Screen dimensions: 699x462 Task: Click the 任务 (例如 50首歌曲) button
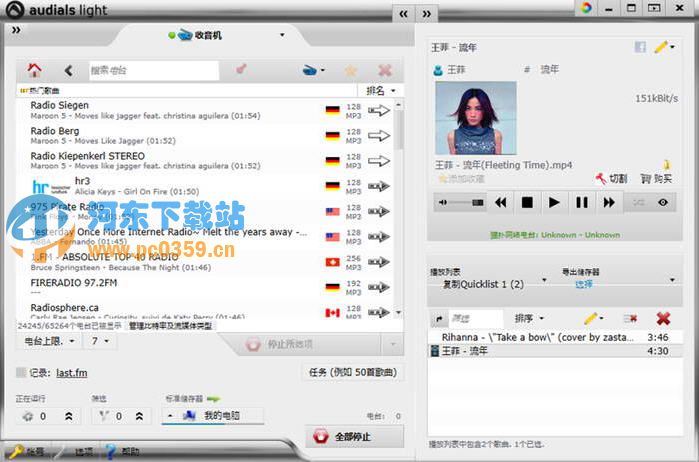(353, 372)
